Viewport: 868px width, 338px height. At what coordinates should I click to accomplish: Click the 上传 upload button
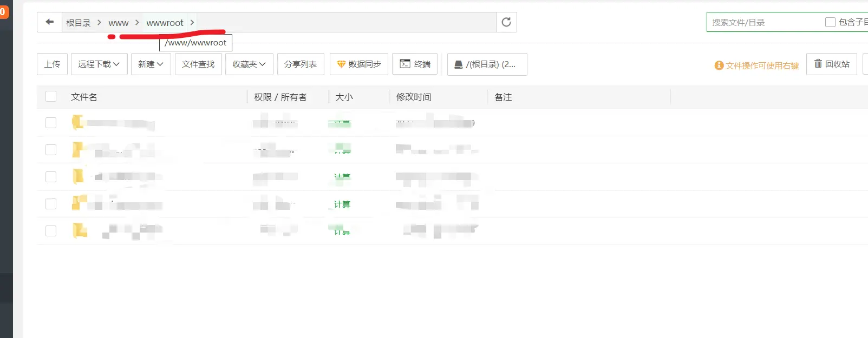[52, 64]
